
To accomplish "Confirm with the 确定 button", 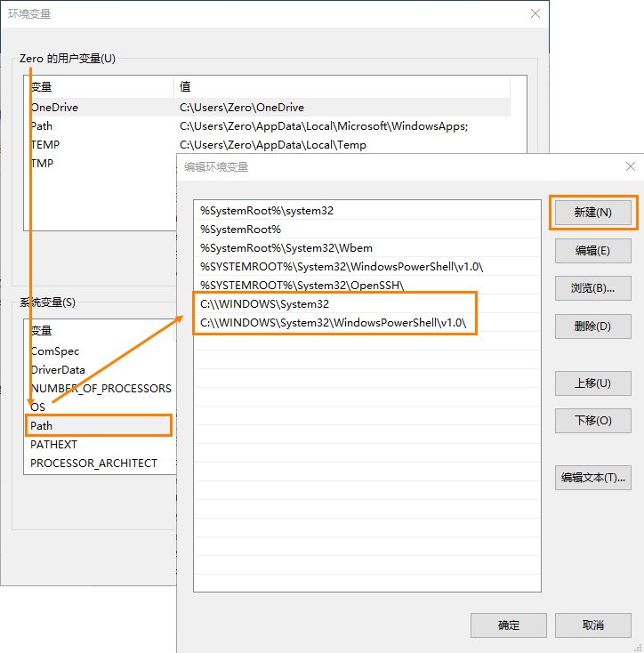I will (508, 625).
